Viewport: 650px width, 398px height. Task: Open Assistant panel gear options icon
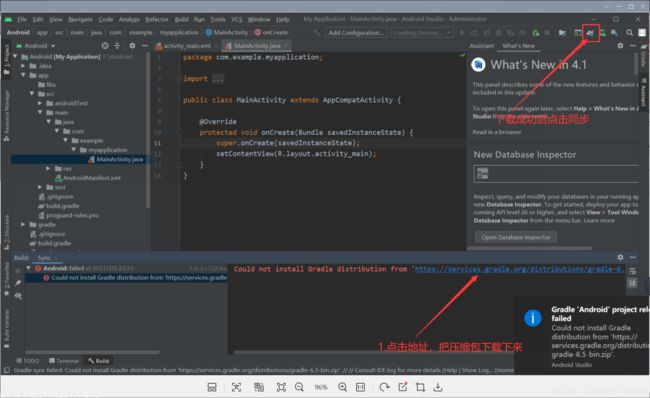[620, 46]
